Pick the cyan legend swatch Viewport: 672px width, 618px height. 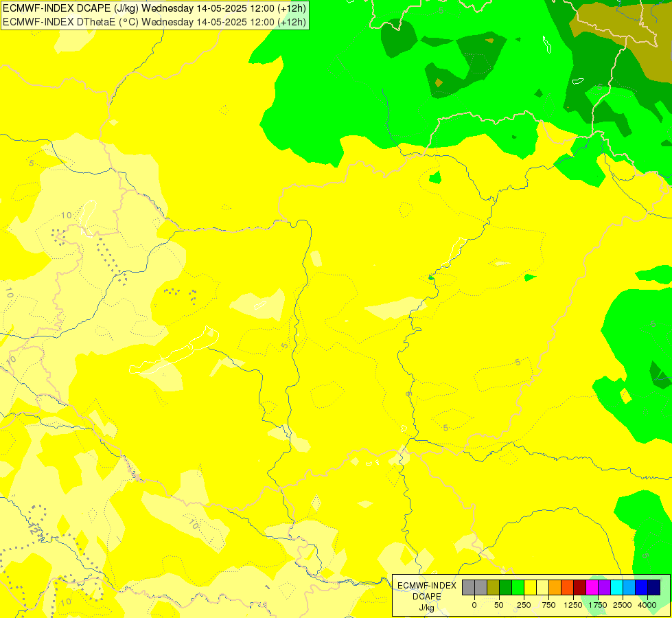(616, 588)
